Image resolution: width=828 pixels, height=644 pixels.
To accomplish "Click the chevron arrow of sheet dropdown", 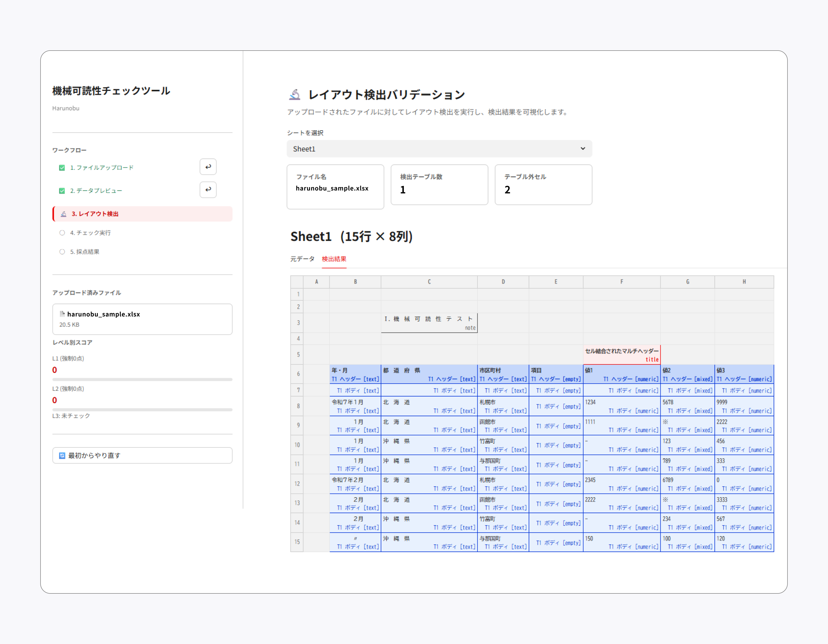I will tap(583, 149).
